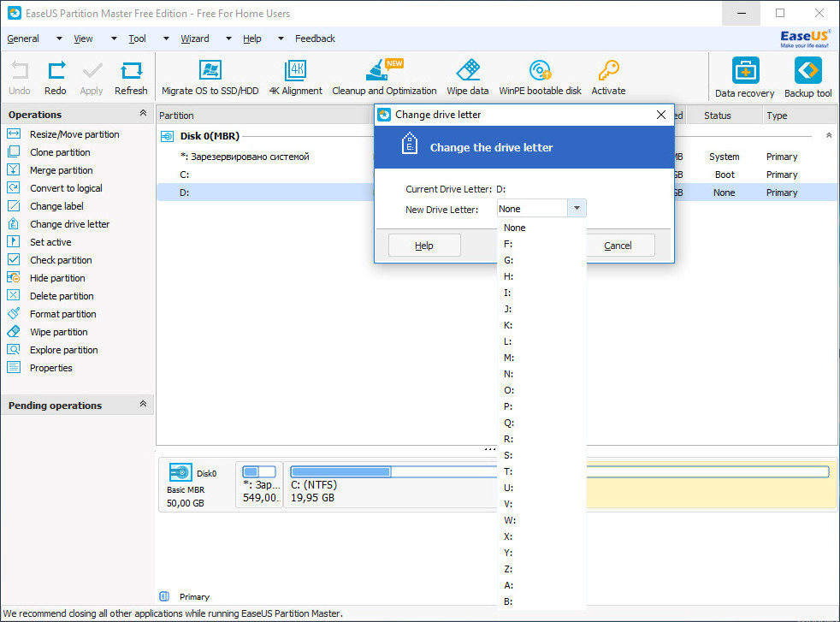This screenshot has width=840, height=622.
Task: Refresh the disk list
Action: 131,78
